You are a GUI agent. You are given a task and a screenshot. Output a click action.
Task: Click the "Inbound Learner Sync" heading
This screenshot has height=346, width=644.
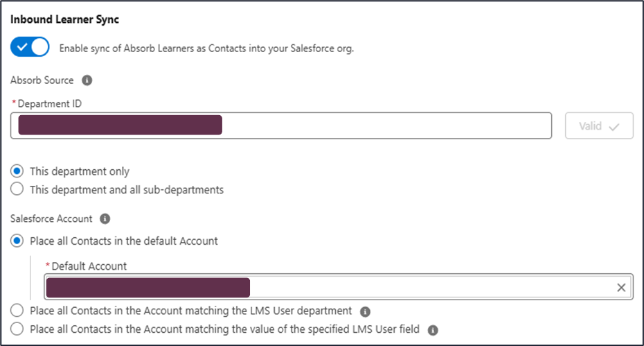[x=64, y=19]
